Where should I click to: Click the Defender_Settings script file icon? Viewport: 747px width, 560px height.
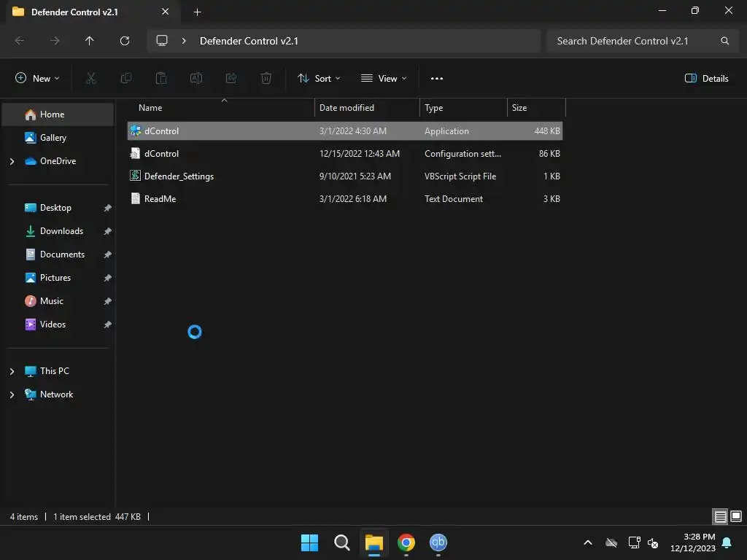click(x=135, y=176)
